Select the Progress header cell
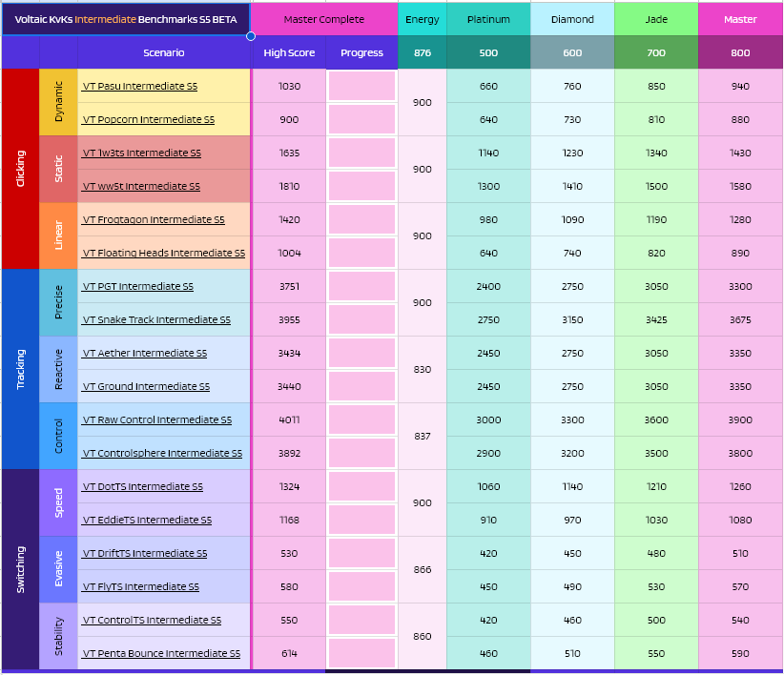Image resolution: width=784 pixels, height=675 pixels. point(362,52)
